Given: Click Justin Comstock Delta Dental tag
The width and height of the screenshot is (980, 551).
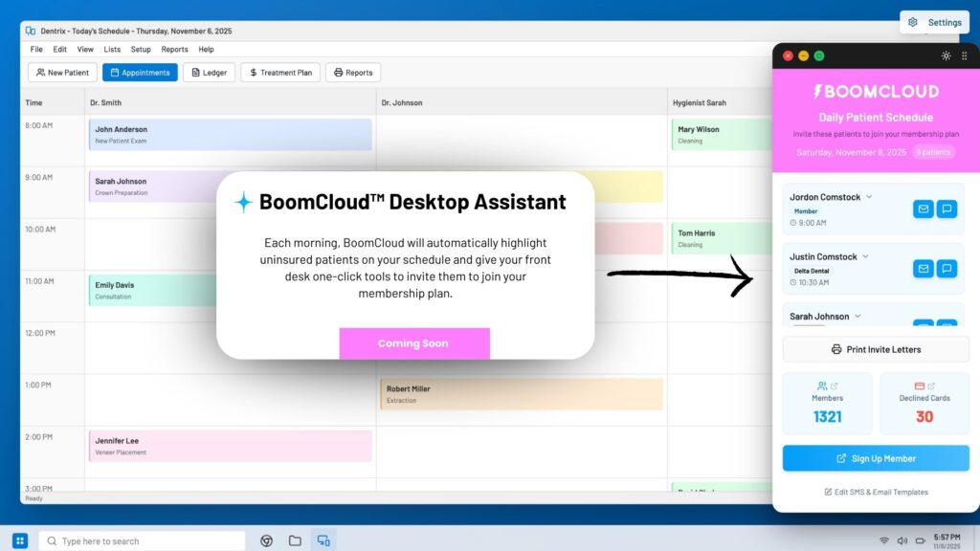Looking at the screenshot, I should click(x=812, y=271).
